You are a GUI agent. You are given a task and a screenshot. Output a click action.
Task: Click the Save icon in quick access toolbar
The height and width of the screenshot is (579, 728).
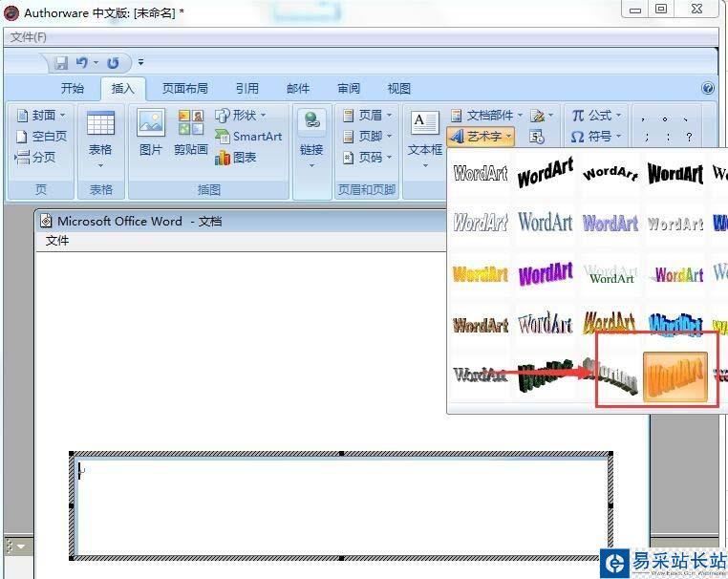(61, 63)
